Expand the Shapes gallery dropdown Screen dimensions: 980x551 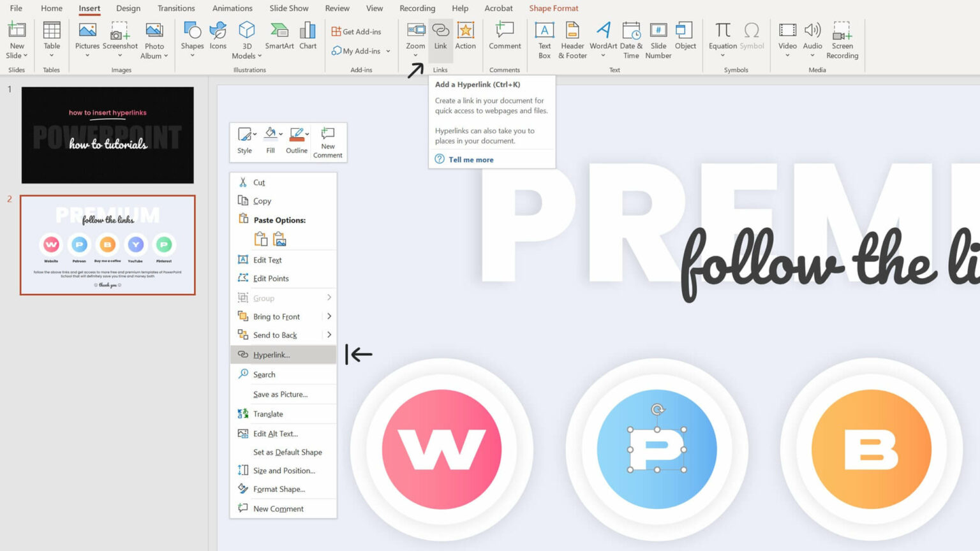[x=192, y=56]
